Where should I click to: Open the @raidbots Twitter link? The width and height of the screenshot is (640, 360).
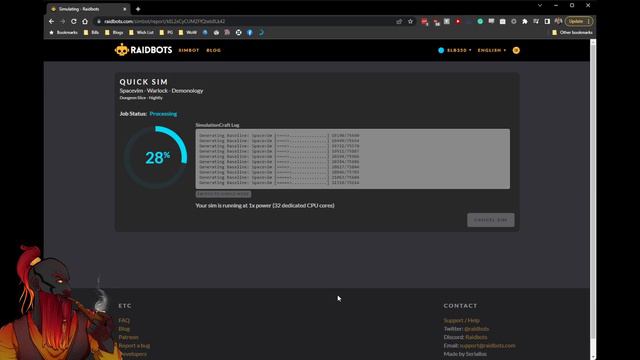(477, 329)
